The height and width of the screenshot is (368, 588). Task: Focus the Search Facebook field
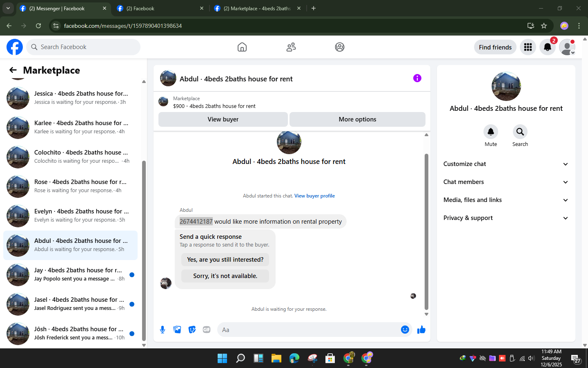pos(83,47)
